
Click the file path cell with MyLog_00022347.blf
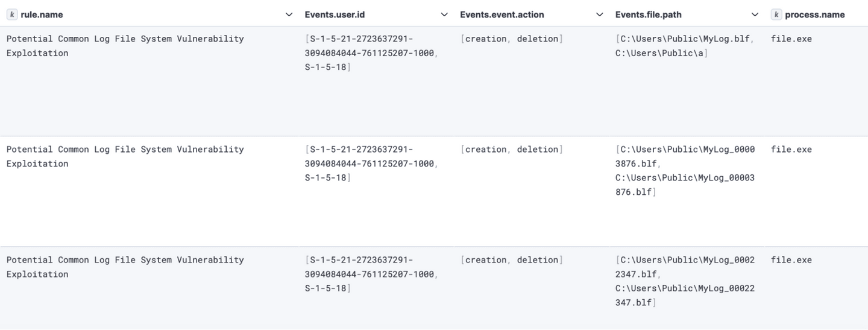point(685,281)
